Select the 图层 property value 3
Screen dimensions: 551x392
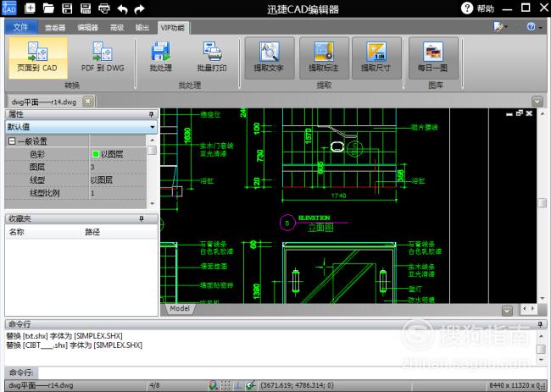(118, 167)
